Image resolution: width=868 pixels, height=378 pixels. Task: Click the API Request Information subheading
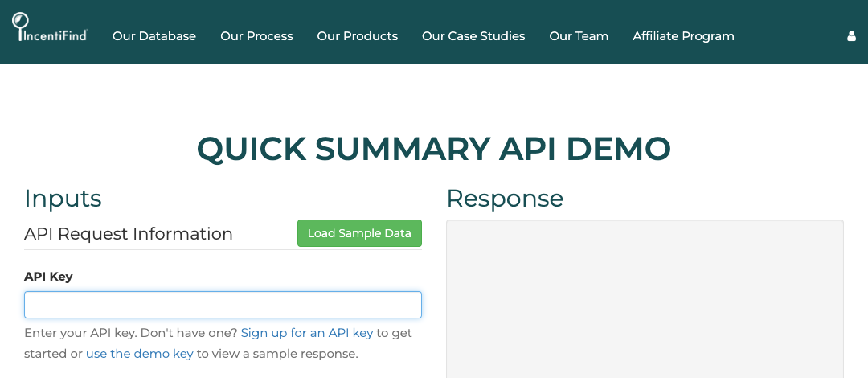(x=129, y=234)
